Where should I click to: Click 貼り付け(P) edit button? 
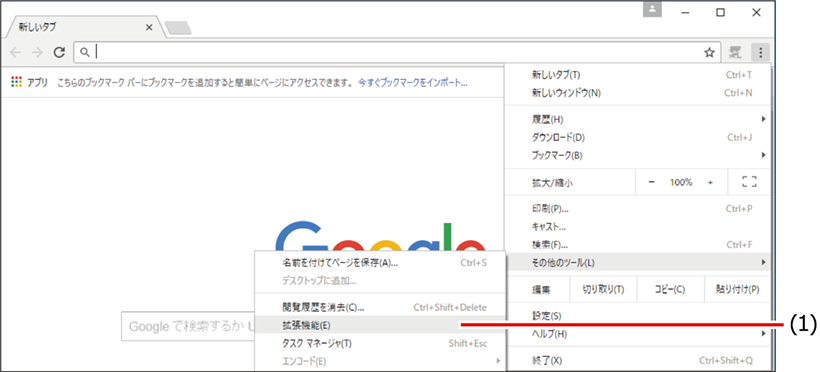(x=737, y=289)
